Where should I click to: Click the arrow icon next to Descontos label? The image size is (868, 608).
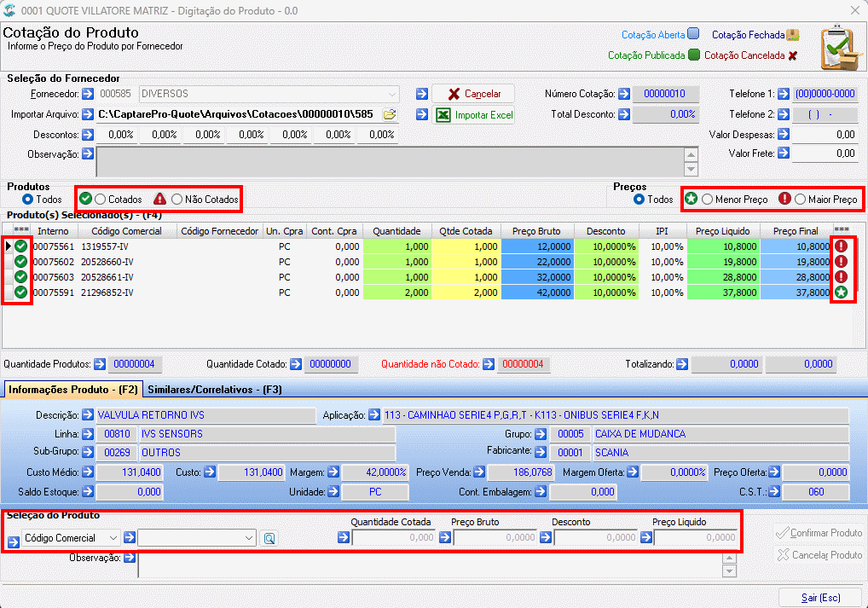coord(88,134)
